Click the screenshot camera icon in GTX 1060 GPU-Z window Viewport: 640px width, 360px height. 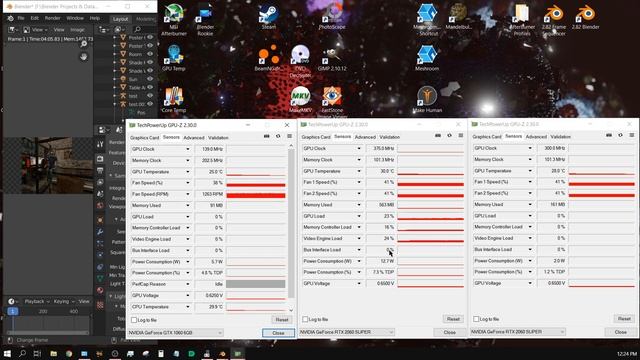click(x=267, y=136)
